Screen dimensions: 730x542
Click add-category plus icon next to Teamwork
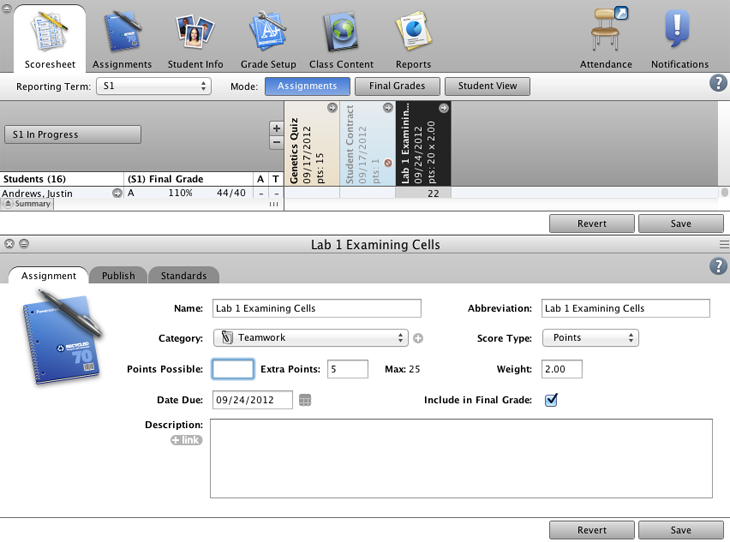[x=418, y=338]
